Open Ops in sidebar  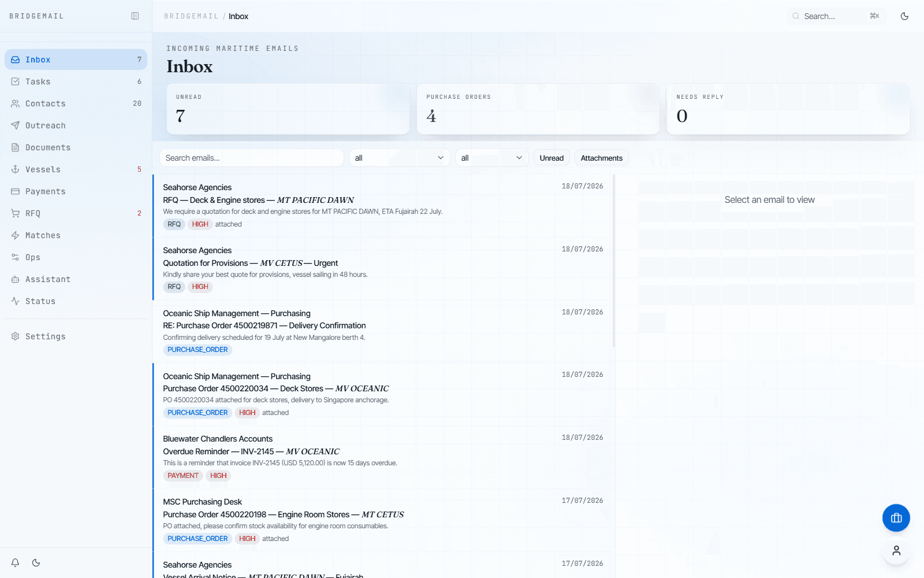[76, 257]
